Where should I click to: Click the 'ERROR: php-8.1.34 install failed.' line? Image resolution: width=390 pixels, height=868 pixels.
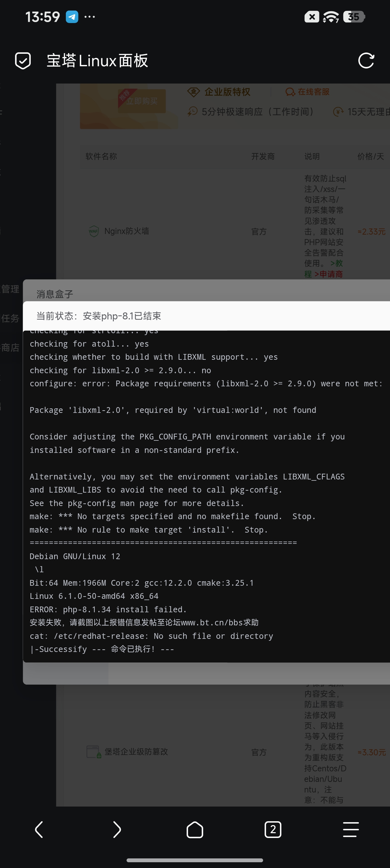click(108, 609)
